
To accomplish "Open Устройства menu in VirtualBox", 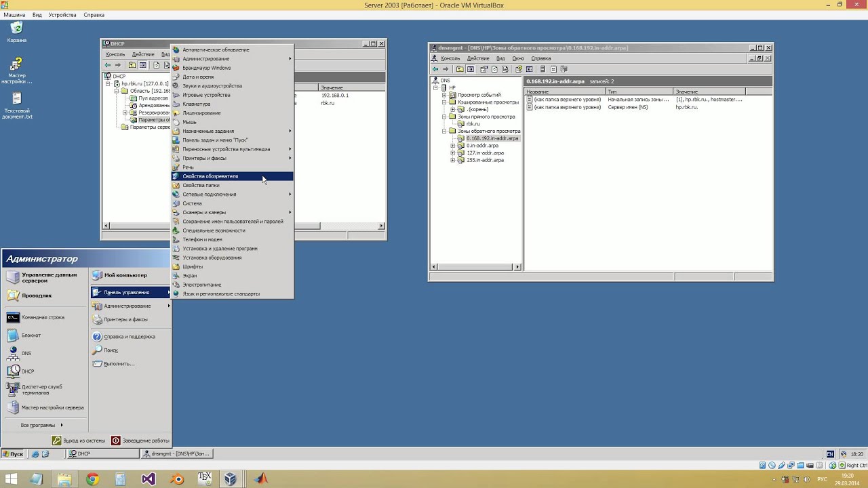I will pyautogui.click(x=62, y=15).
